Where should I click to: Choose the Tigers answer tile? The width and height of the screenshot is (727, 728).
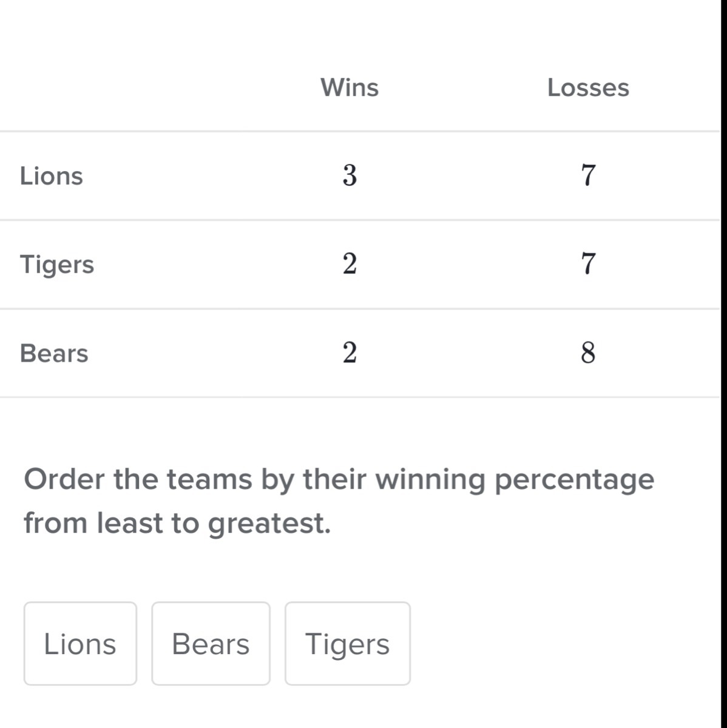click(x=347, y=644)
